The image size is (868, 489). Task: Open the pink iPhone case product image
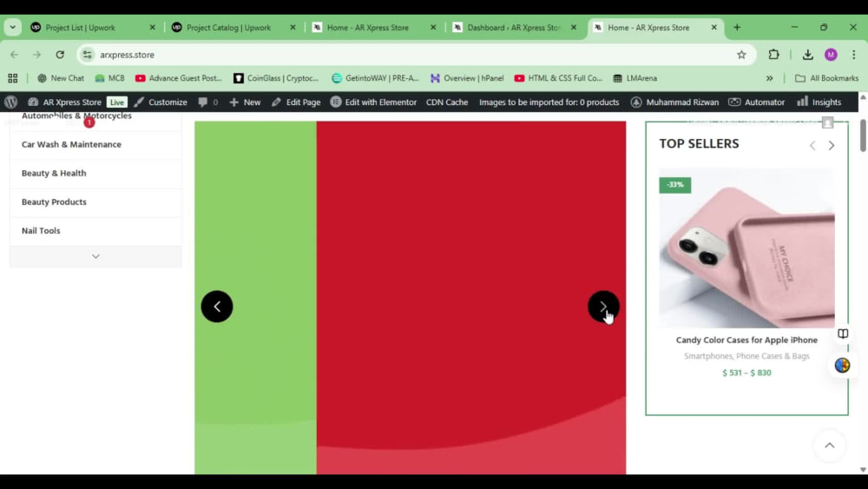point(746,248)
